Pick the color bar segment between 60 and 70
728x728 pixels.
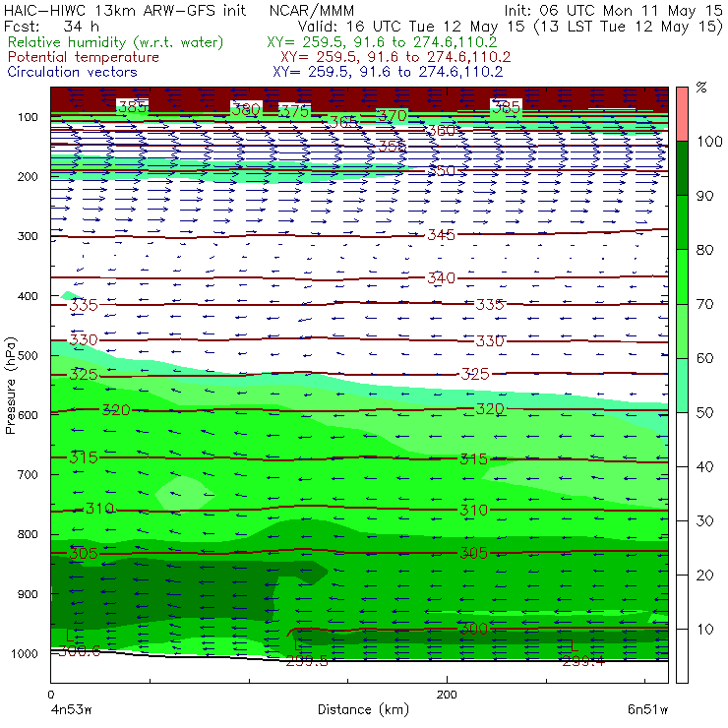(x=682, y=331)
